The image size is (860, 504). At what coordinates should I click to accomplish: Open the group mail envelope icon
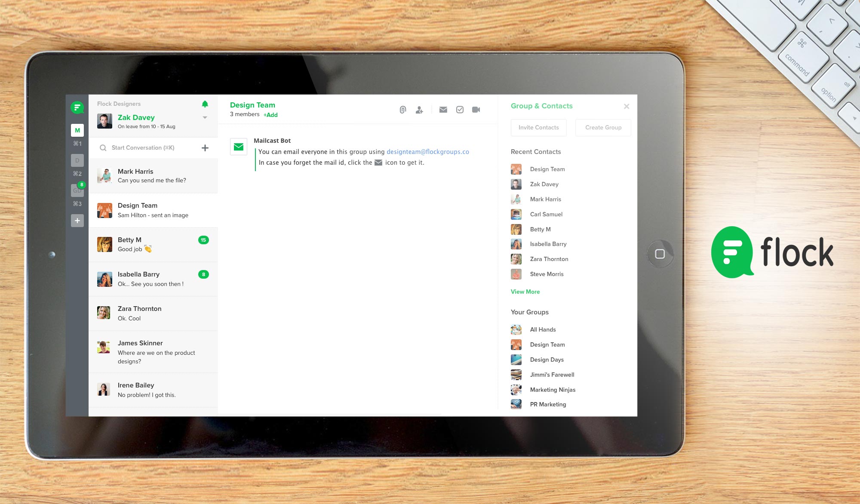click(x=443, y=110)
